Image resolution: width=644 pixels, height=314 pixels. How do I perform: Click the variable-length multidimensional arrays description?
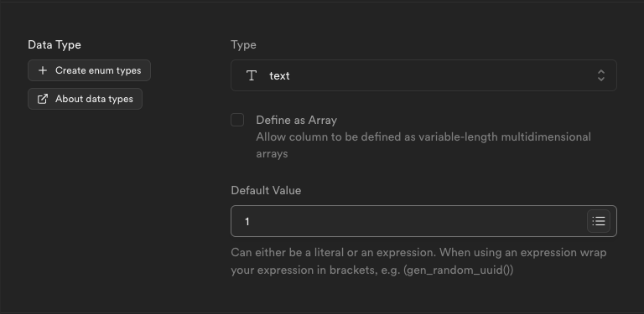click(x=423, y=145)
